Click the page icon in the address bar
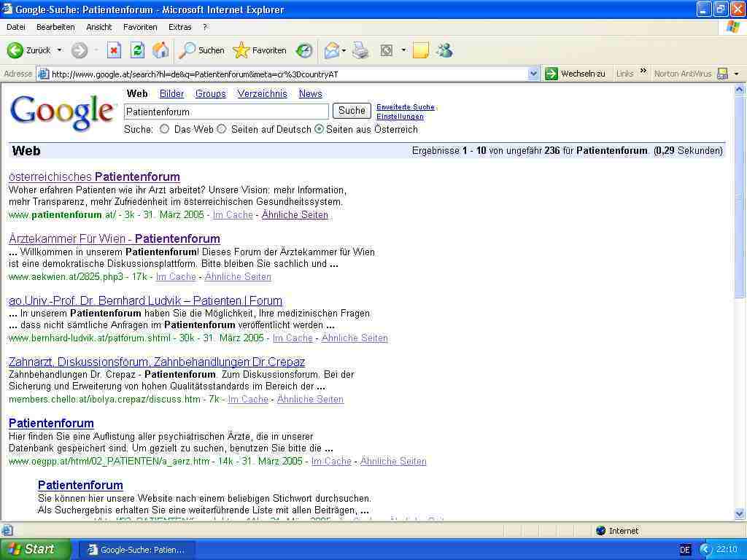Screen dimensions: 747x560 [43, 74]
